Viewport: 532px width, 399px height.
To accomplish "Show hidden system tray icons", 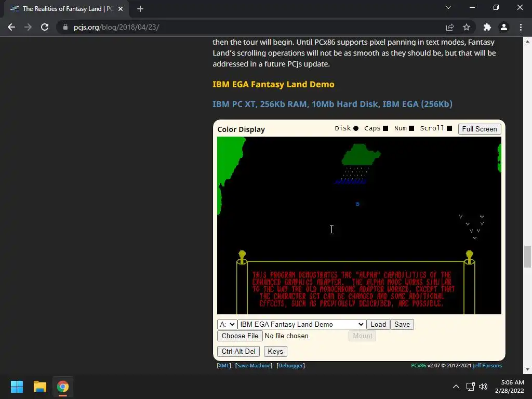I will (x=456, y=387).
